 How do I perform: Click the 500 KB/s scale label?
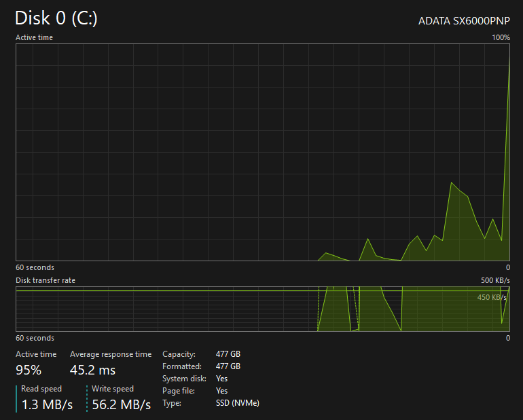point(495,280)
